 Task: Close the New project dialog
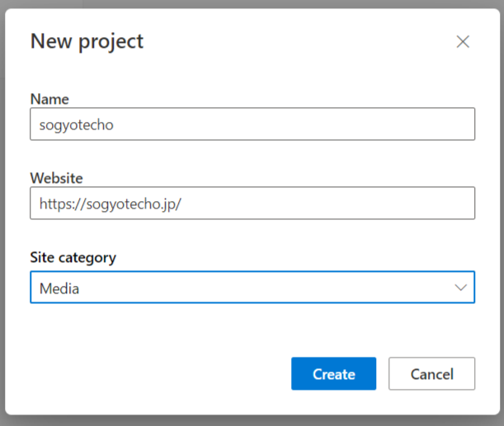click(x=463, y=42)
